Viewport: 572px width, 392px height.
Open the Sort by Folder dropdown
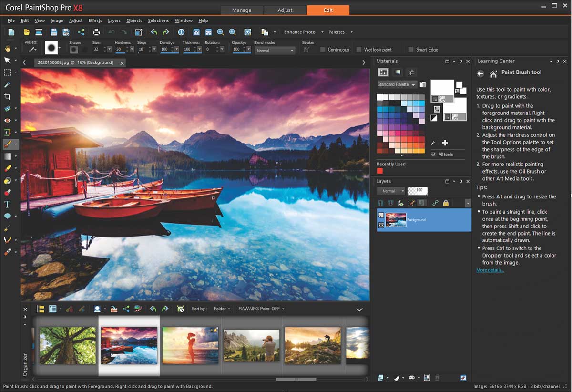(222, 309)
